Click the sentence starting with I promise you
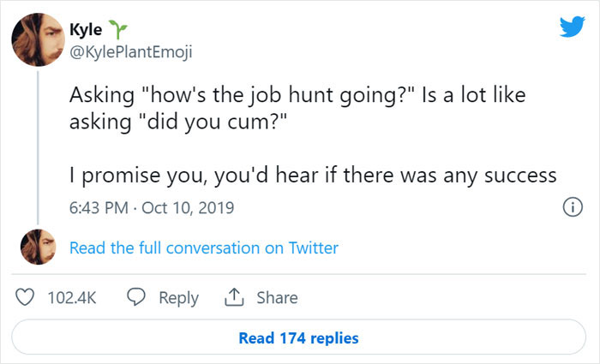The height and width of the screenshot is (364, 600). pos(313,176)
